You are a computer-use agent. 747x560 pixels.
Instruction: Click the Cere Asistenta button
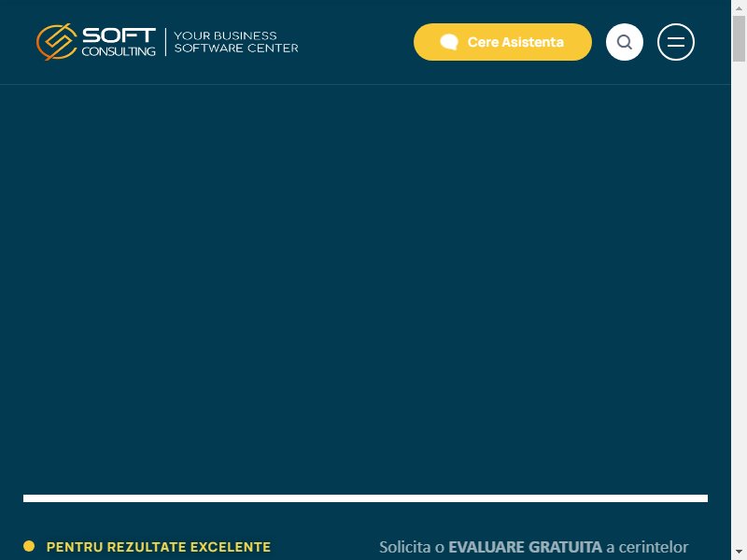pyautogui.click(x=502, y=42)
